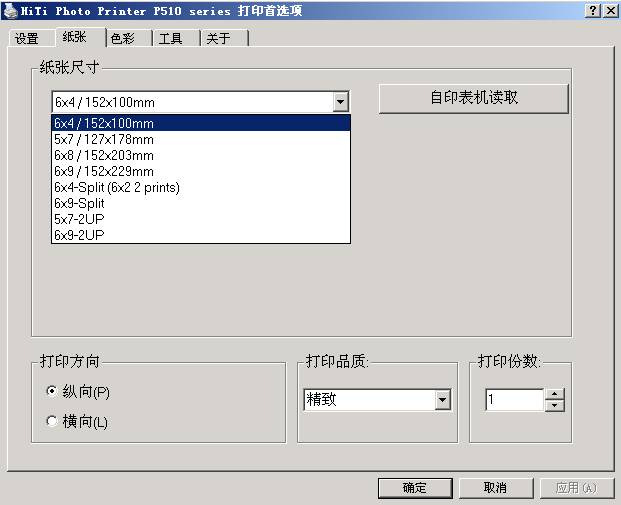Image resolution: width=621 pixels, height=505 pixels.
Task: Click the help question mark button
Action: tap(594, 10)
